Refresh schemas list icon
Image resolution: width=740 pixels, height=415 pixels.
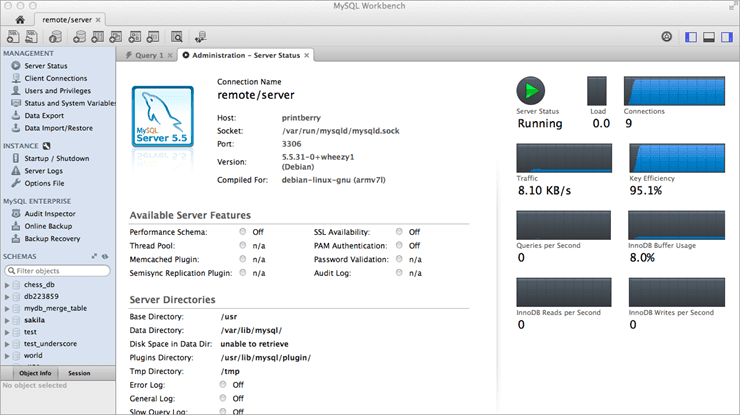[x=105, y=256]
